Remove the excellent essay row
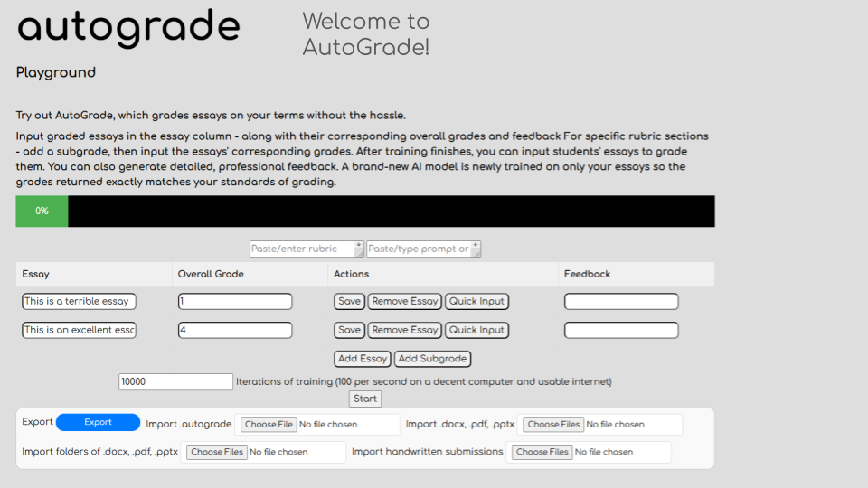This screenshot has width=868, height=488. [405, 331]
